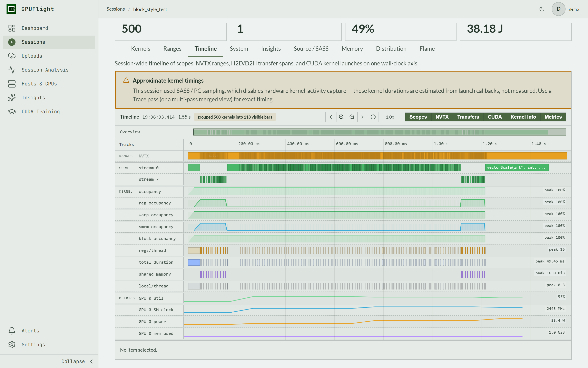The width and height of the screenshot is (588, 368).
Task: Open the Source / SASS tab
Action: coord(311,49)
